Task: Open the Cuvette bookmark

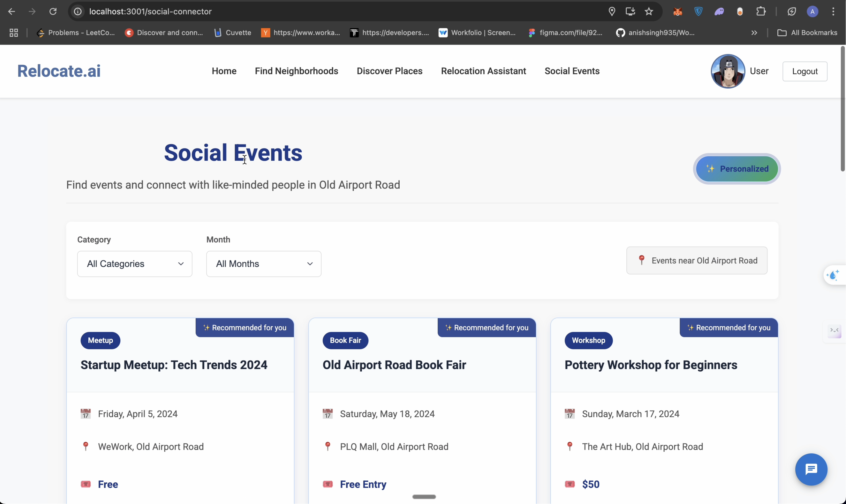Action: click(232, 33)
